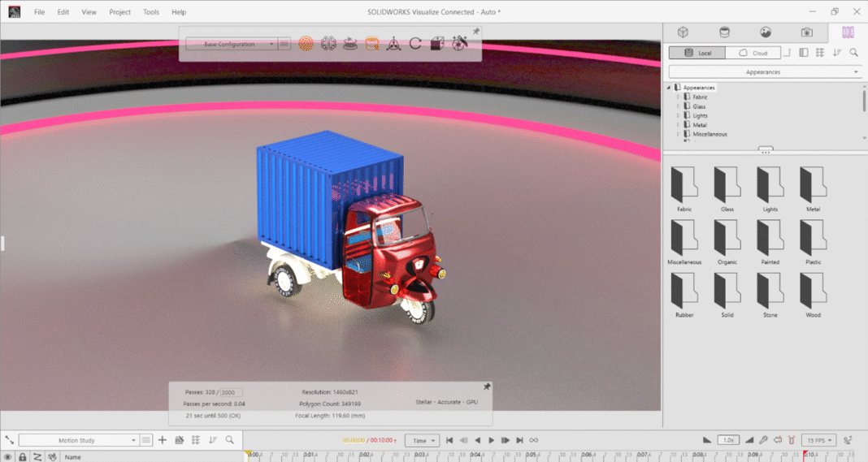This screenshot has width=868, height=462.
Task: Expand the Fabric tree node
Action: [x=678, y=97]
